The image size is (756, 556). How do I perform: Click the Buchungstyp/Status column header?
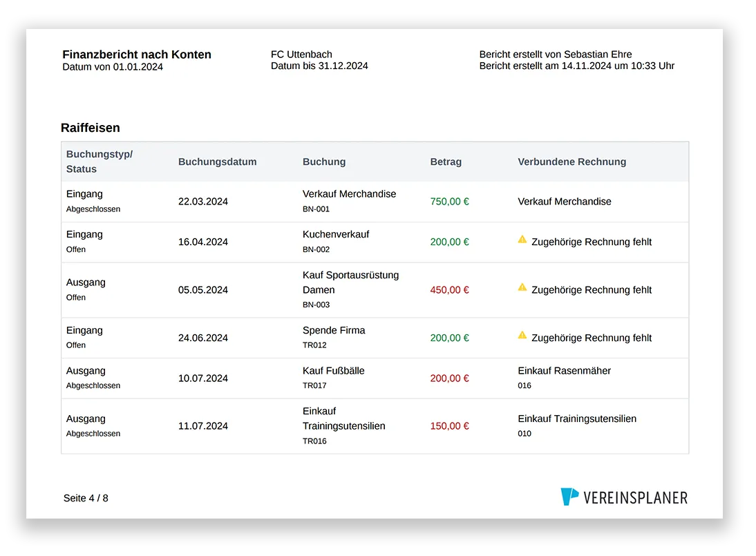pyautogui.click(x=100, y=162)
